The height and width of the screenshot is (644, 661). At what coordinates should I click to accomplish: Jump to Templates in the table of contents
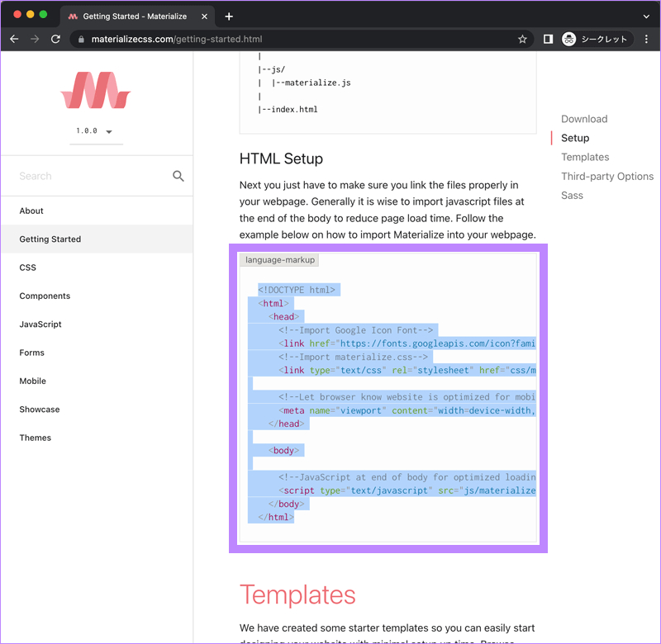585,157
